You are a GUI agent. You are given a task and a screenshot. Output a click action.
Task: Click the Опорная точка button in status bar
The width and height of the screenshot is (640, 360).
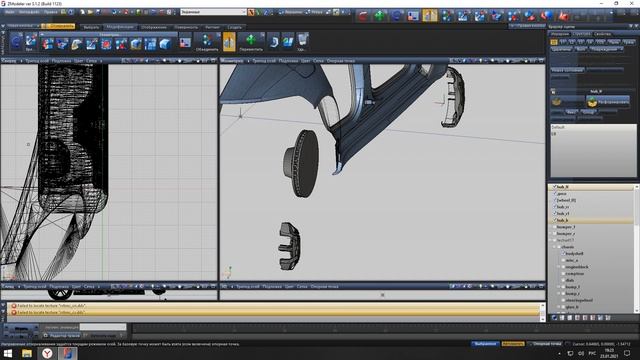click(547, 344)
